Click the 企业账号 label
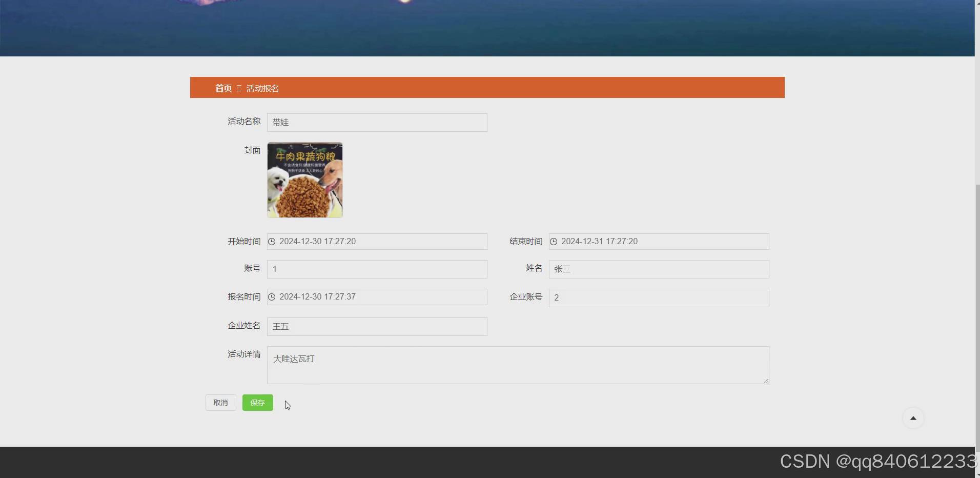This screenshot has height=478, width=980. pyautogui.click(x=526, y=297)
